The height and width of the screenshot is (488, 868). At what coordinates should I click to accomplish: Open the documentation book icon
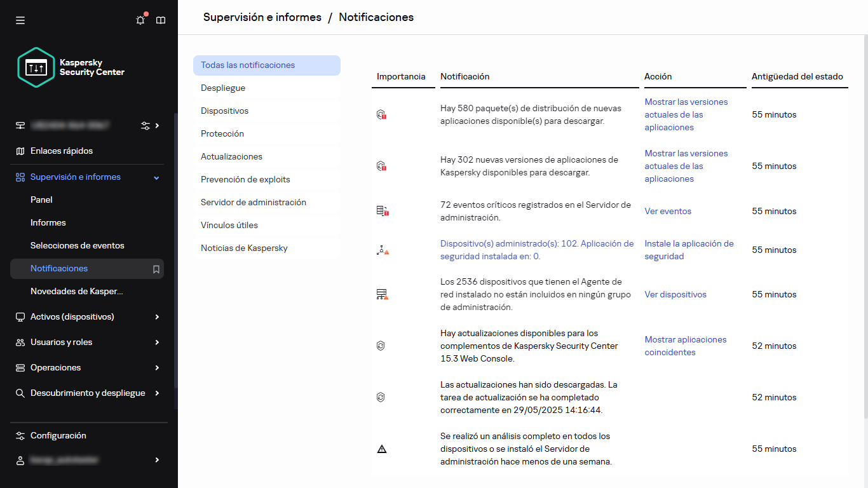(x=161, y=20)
